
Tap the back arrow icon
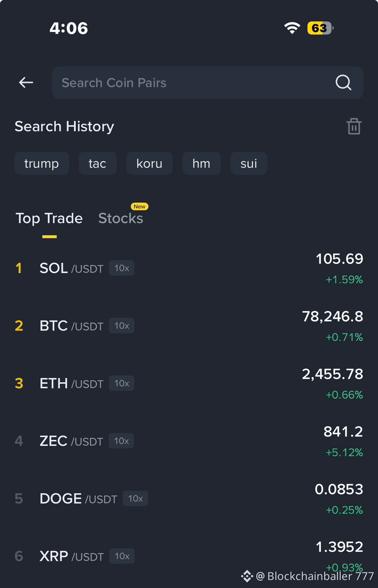[x=26, y=82]
